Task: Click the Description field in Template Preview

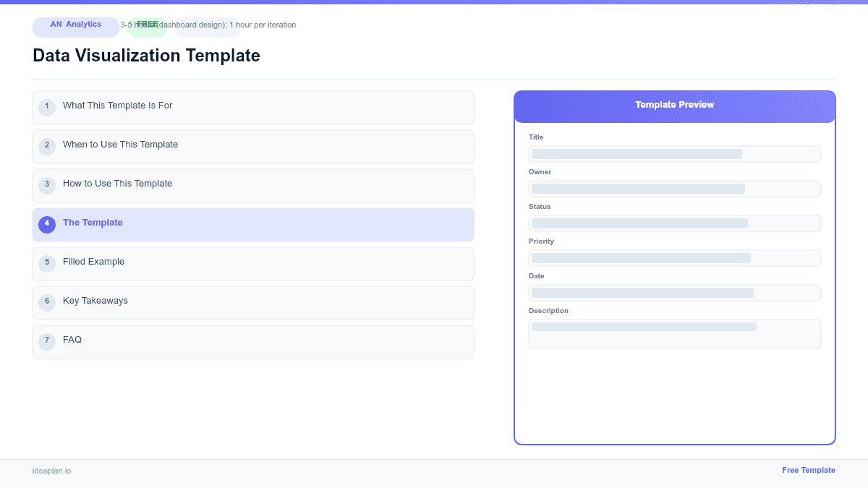Action: click(674, 333)
